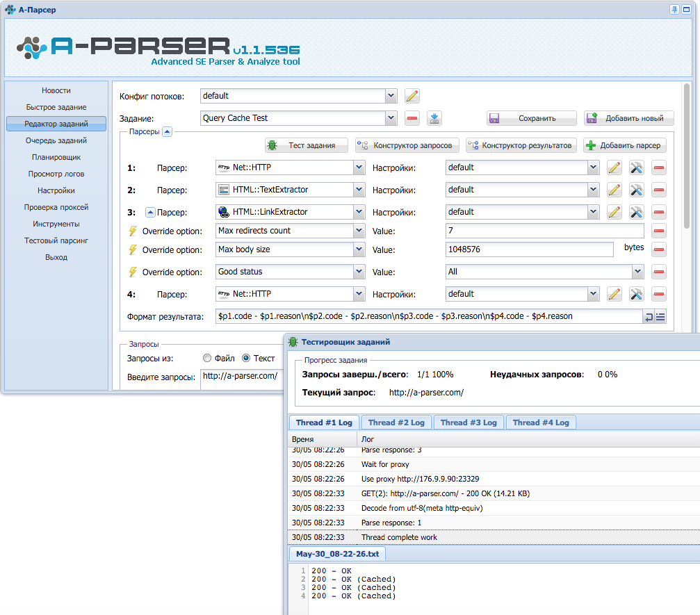Open Max redirects count option dropdown
Screen dimensions: 700x615
(x=359, y=231)
